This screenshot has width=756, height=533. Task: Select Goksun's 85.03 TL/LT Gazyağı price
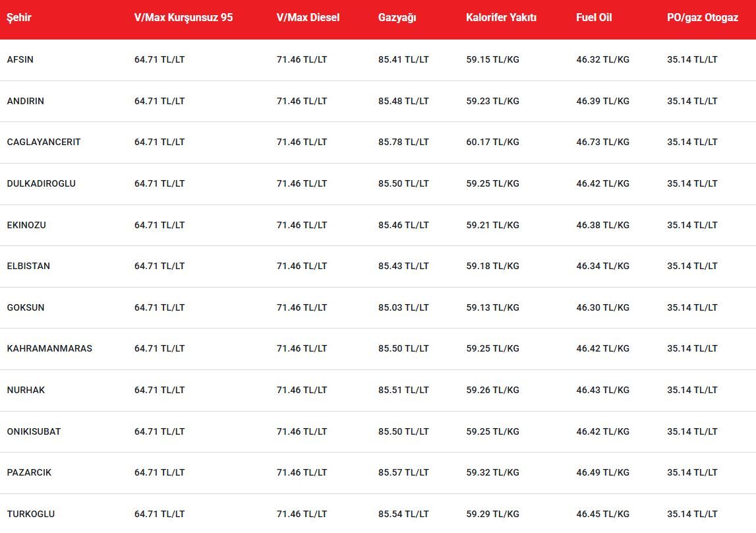click(x=403, y=307)
